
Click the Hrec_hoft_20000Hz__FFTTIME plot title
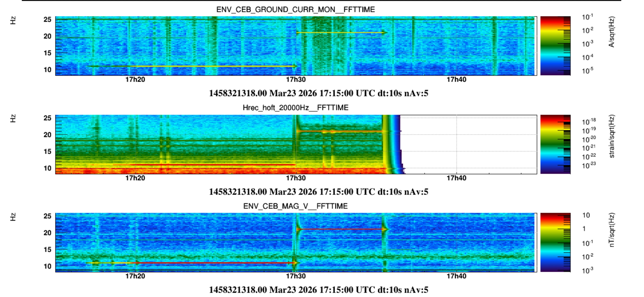point(296,108)
